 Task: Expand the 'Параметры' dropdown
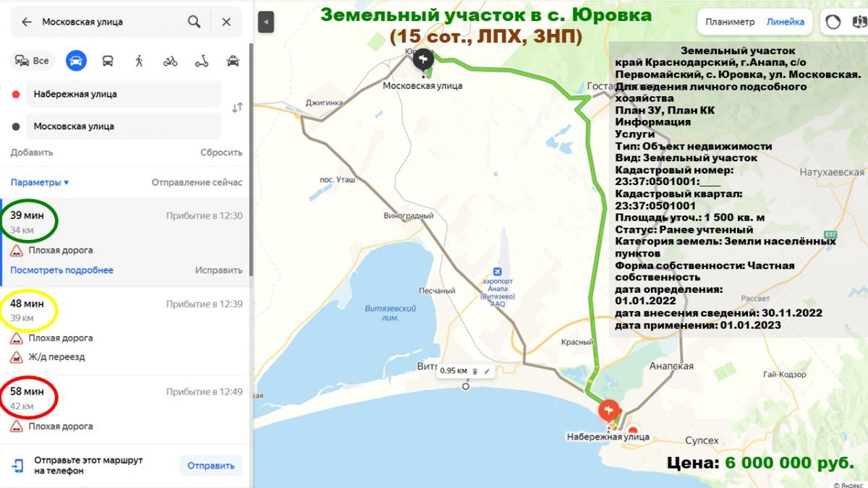tap(40, 182)
